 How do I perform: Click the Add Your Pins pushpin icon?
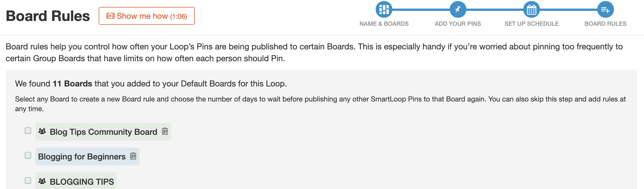(x=458, y=9)
